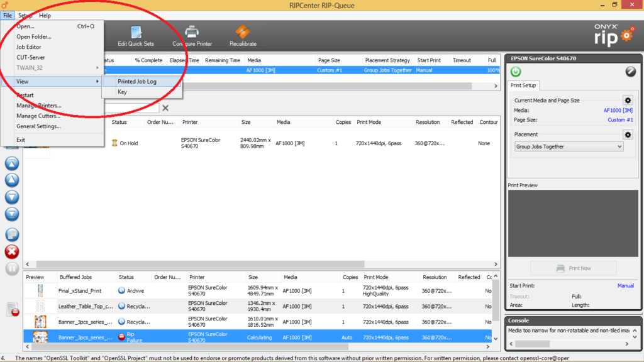Open the Placement settings gear
Image resolution: width=644 pixels, height=362 pixels.
click(x=627, y=134)
